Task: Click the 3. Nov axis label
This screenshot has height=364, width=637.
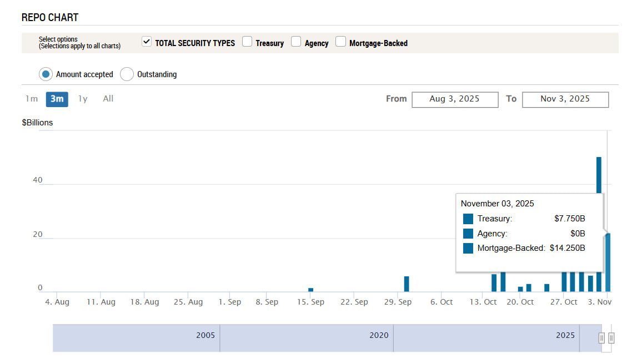Action: click(600, 302)
